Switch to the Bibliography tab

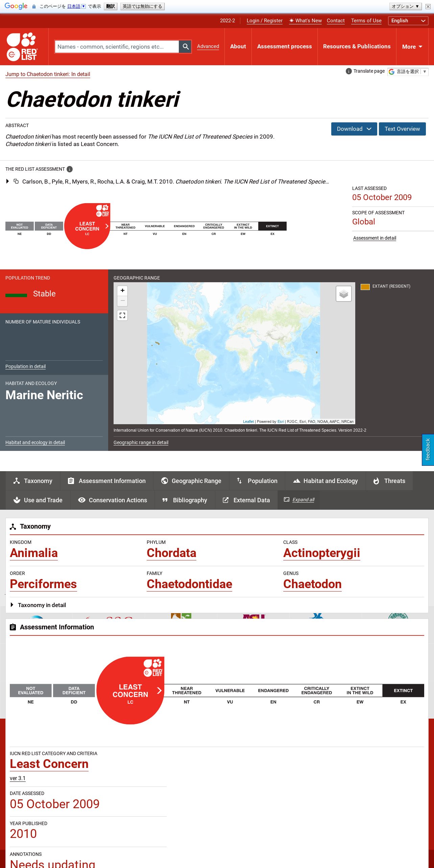click(x=185, y=500)
